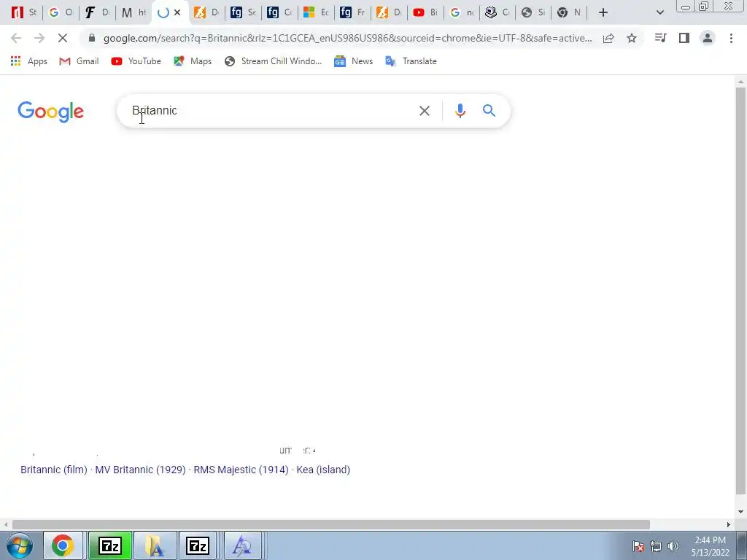Open Chrome's three-dot menu
The height and width of the screenshot is (560, 747).
pos(731,38)
